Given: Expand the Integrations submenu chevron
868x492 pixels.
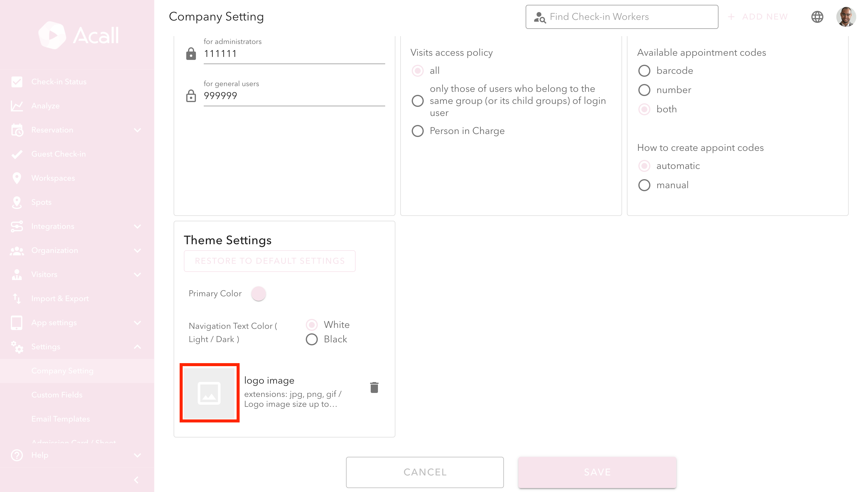Looking at the screenshot, I should 137,226.
